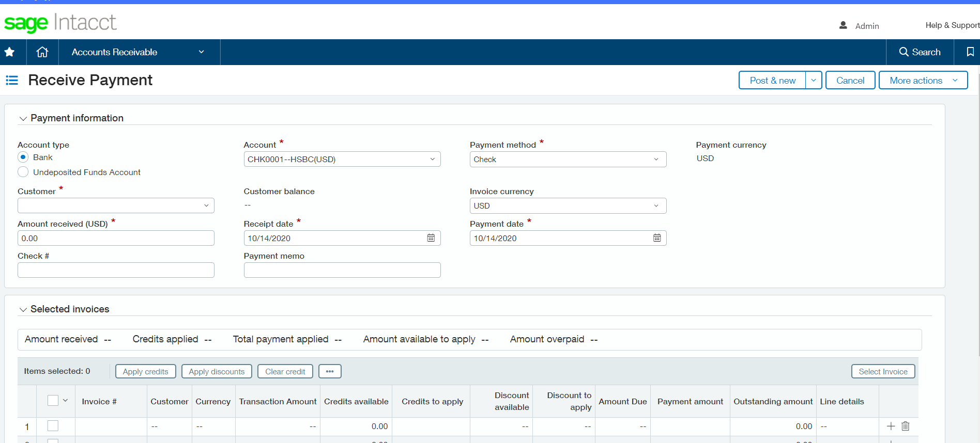Add a row with the plus icon
The image size is (980, 443).
891,426
